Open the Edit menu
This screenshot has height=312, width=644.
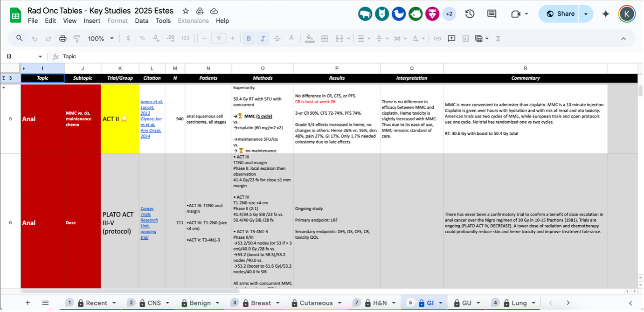[50, 21]
